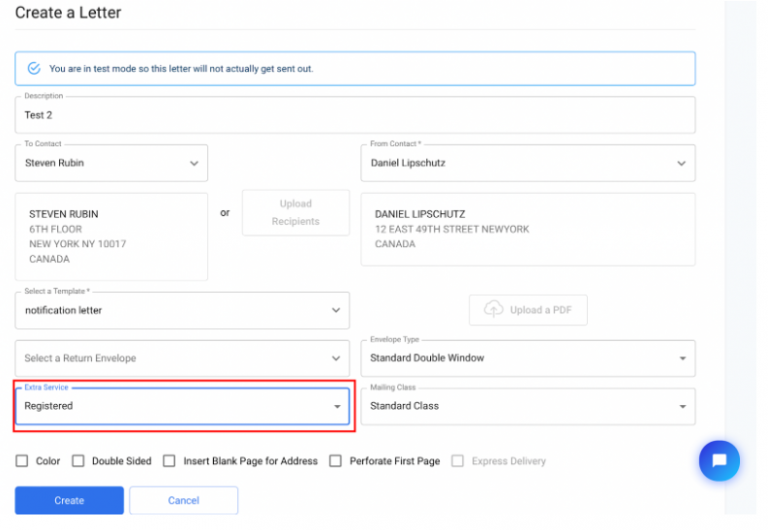The image size is (768, 530).
Task: Click the cloud upload icon
Action: click(493, 310)
